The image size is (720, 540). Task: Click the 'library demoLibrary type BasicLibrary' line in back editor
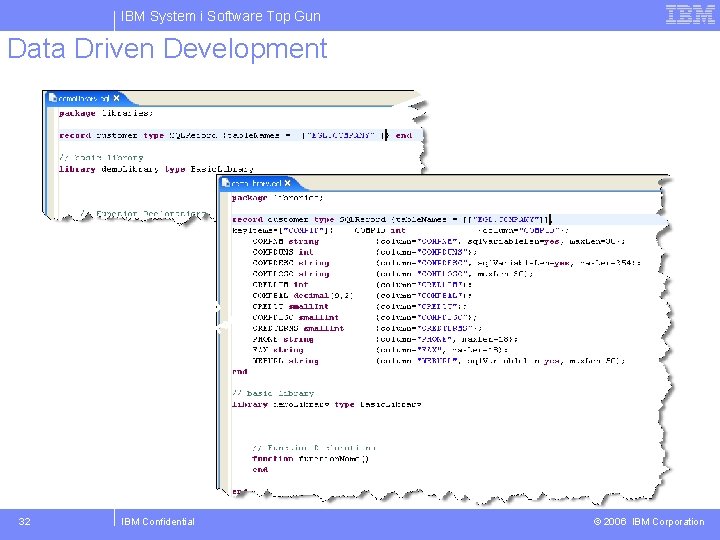[156, 169]
